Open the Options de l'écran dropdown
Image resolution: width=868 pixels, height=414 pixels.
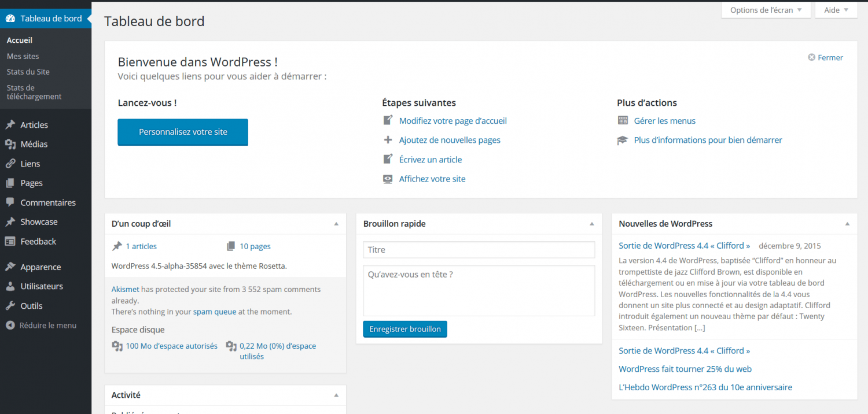tap(766, 10)
